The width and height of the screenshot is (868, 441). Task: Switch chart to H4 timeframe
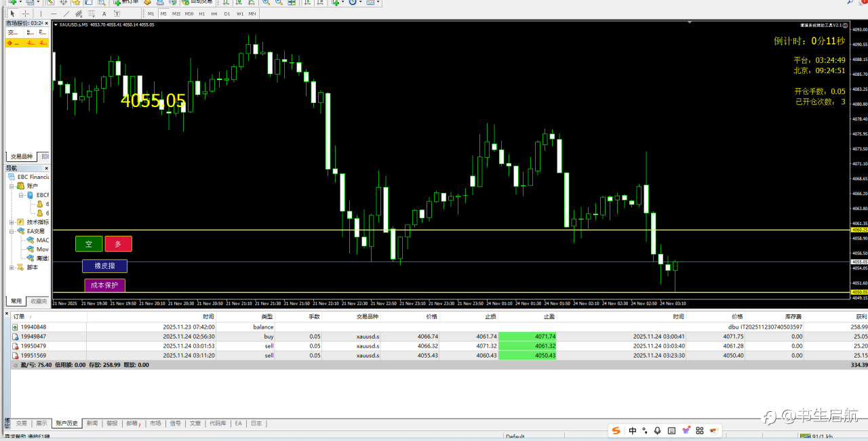tap(214, 14)
